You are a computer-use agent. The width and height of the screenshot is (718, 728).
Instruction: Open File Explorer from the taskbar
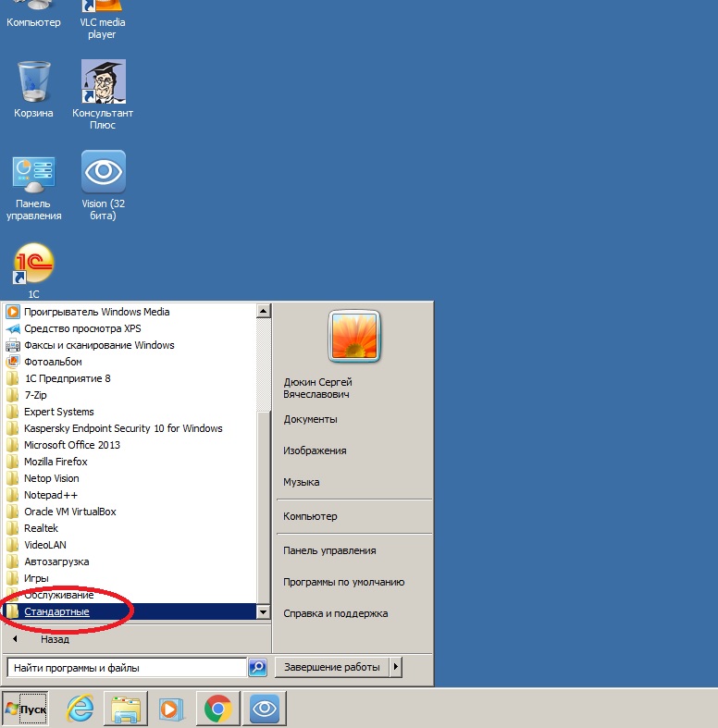(126, 709)
